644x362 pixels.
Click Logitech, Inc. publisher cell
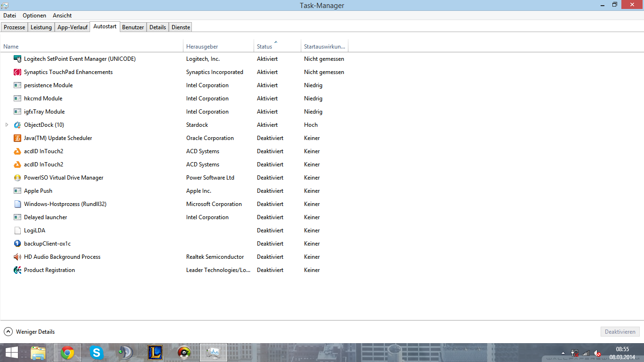click(203, 59)
